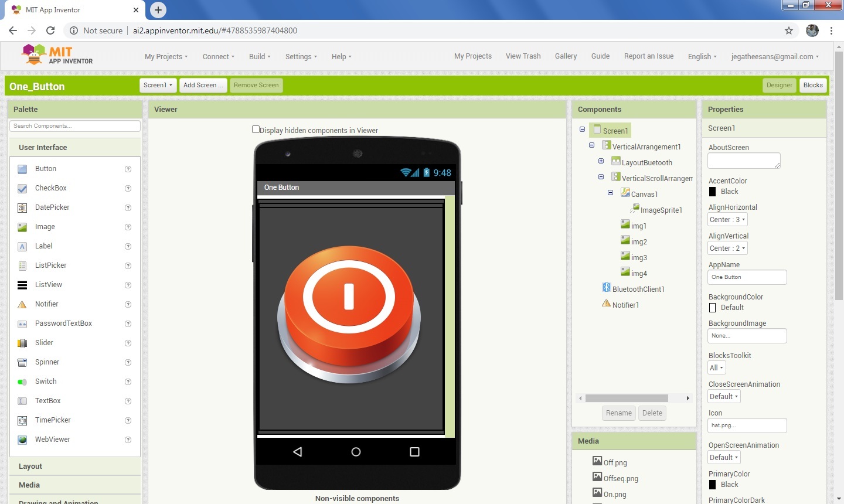The height and width of the screenshot is (504, 844).
Task: Click the Add Screen button
Action: (x=203, y=86)
